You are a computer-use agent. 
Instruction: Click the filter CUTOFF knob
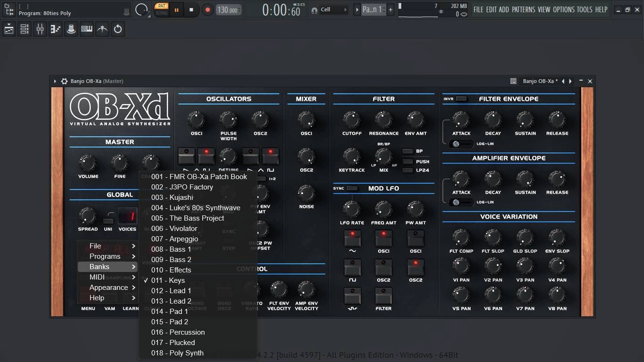coord(352,120)
